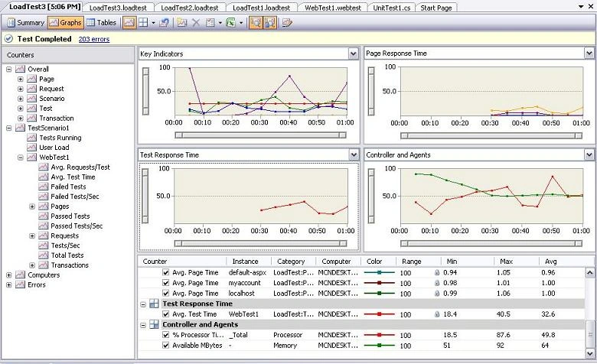Open the Test Response Time graph dropdown
Viewport: 597px width, 364px height.
354,154
